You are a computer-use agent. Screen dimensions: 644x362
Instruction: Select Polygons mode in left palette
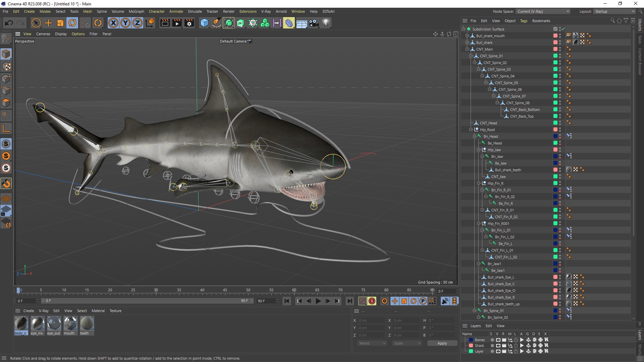click(x=6, y=103)
